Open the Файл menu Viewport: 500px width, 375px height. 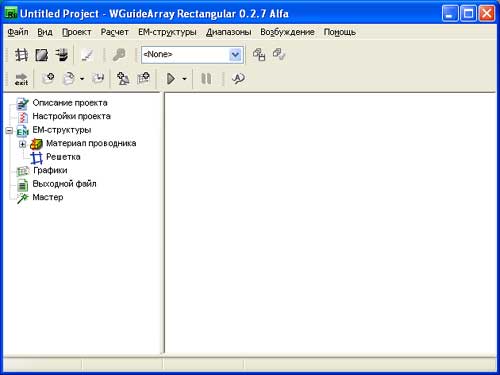(18, 32)
